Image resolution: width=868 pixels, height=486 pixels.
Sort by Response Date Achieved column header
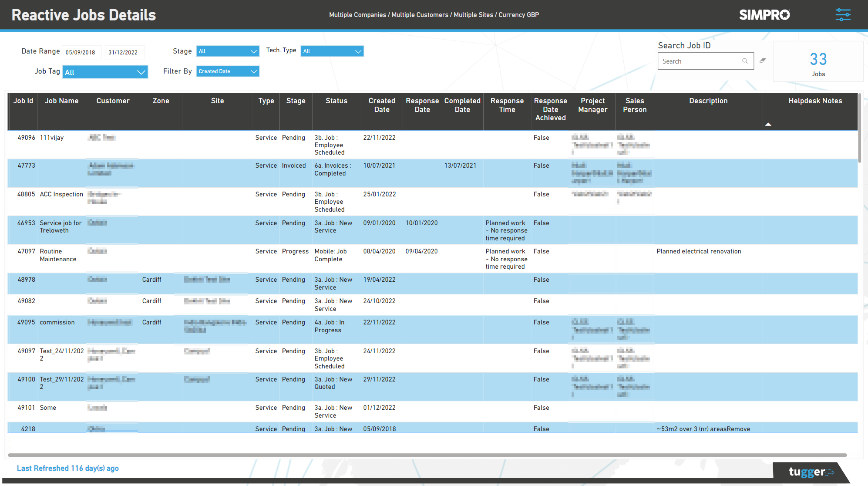click(x=551, y=109)
